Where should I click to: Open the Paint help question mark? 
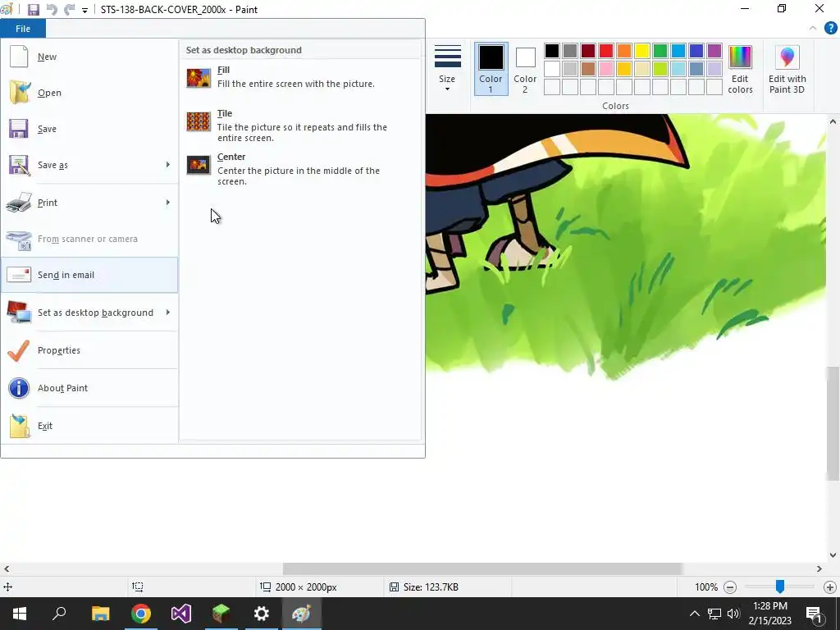pyautogui.click(x=830, y=29)
